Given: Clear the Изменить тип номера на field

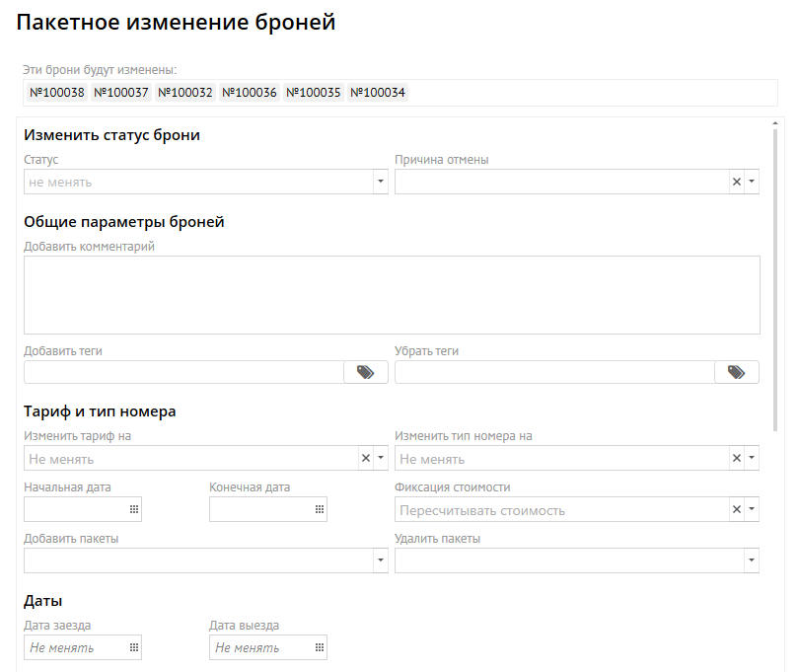Looking at the screenshot, I should [x=736, y=458].
